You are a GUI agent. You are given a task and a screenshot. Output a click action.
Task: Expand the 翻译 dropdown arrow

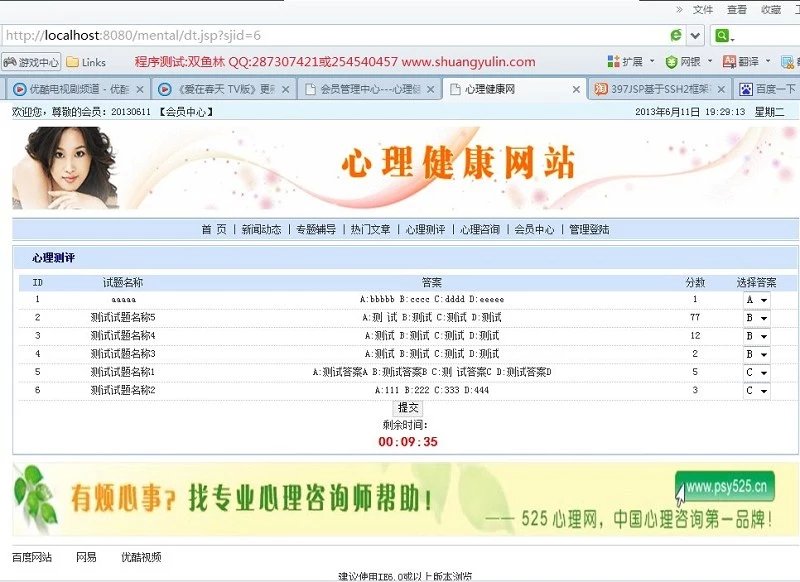pos(768,61)
